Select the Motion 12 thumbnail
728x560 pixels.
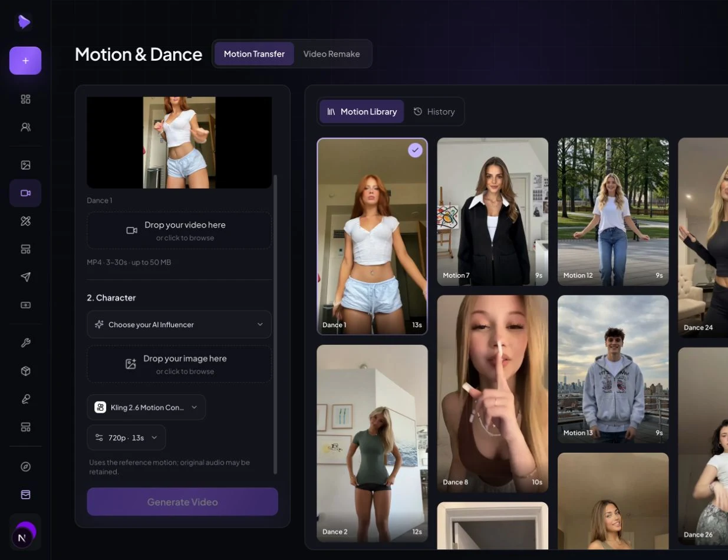click(x=613, y=212)
